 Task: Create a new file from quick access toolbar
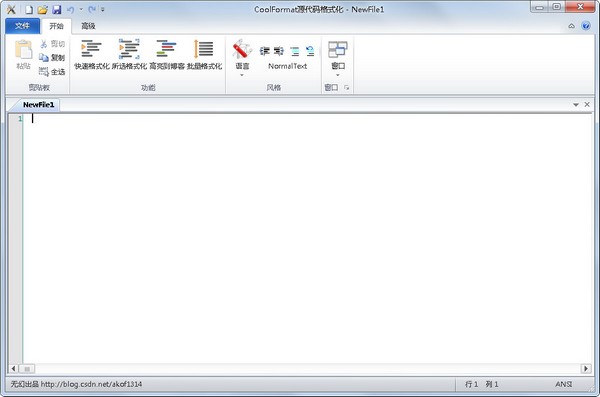point(29,10)
